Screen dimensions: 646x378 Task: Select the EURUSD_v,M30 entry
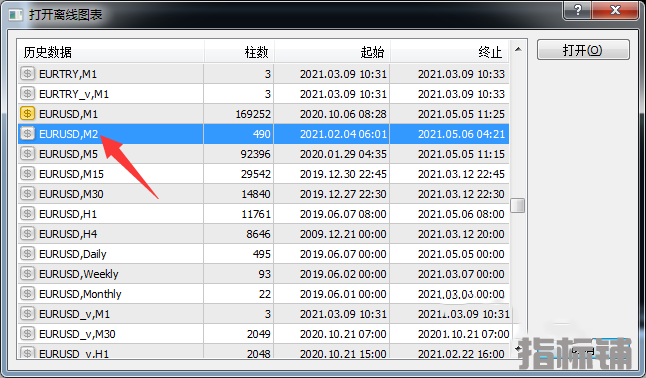tap(263, 333)
